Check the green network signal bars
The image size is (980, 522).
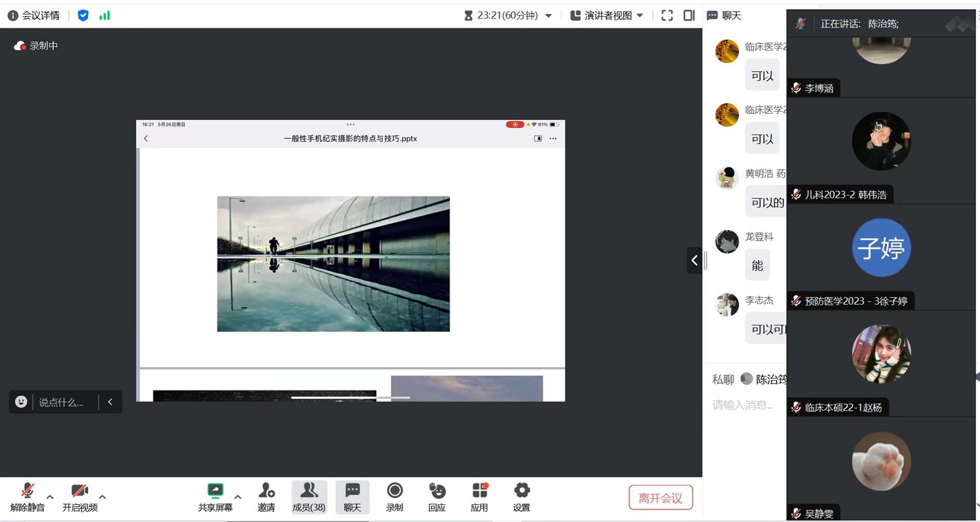[105, 15]
